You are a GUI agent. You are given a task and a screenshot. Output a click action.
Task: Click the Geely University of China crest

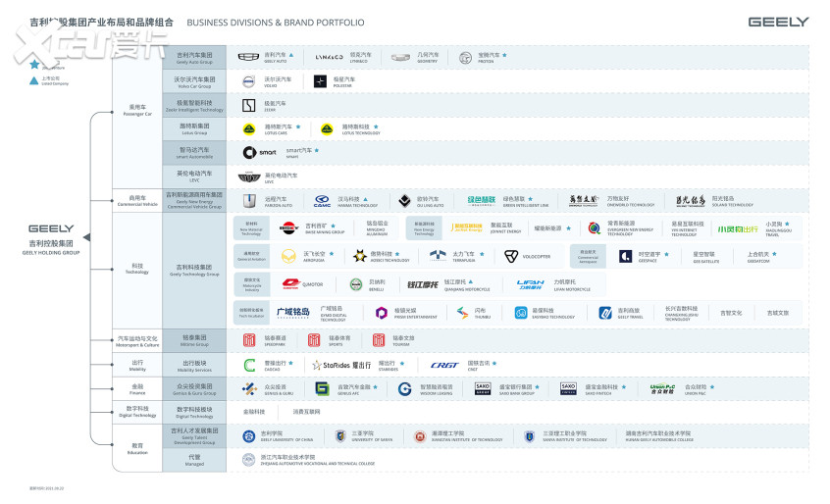(249, 436)
